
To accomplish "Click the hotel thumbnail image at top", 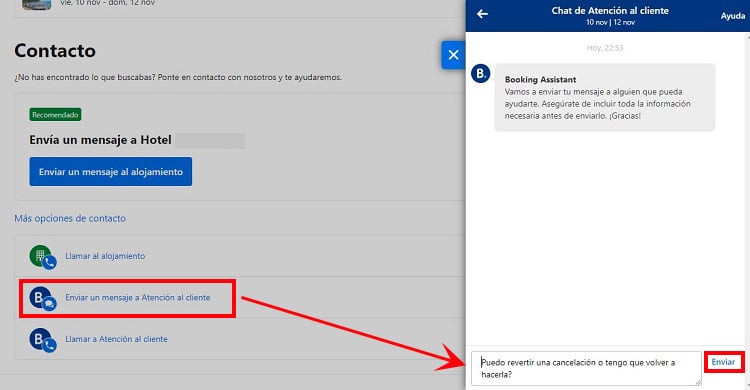I will [37, 4].
